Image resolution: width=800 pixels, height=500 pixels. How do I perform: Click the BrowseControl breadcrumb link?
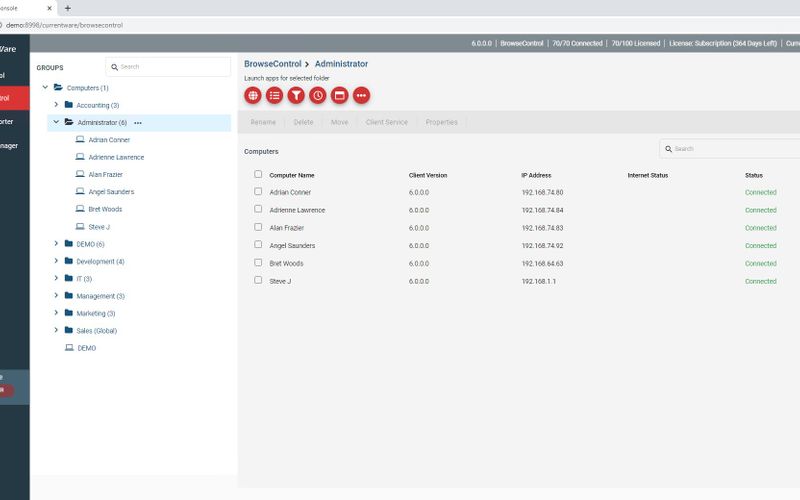coord(272,64)
